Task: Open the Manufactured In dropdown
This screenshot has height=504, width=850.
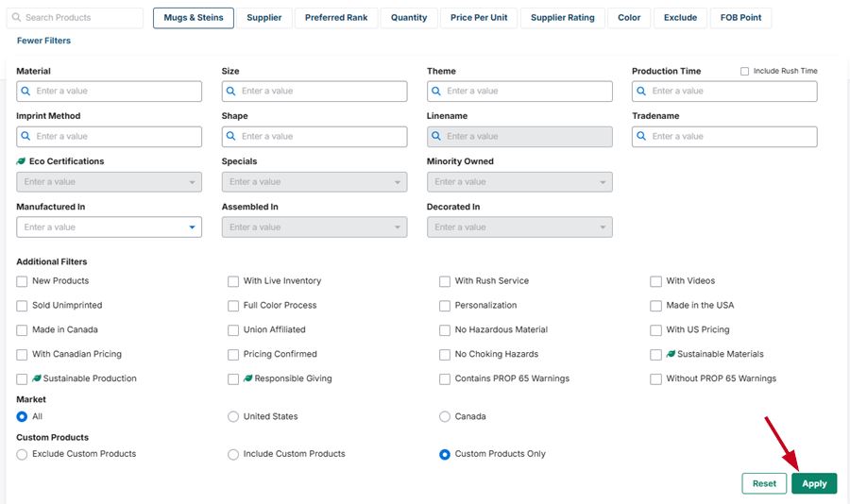Action: [x=109, y=227]
